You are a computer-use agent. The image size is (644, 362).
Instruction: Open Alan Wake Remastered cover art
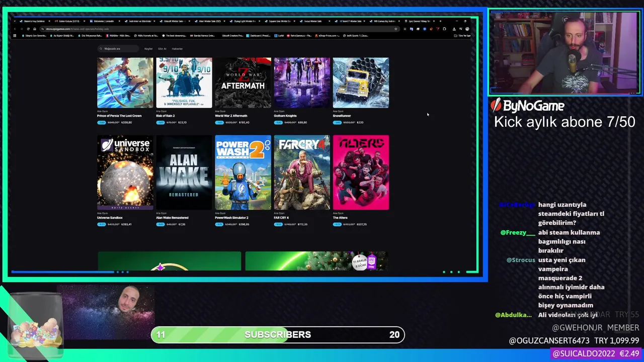click(x=184, y=172)
